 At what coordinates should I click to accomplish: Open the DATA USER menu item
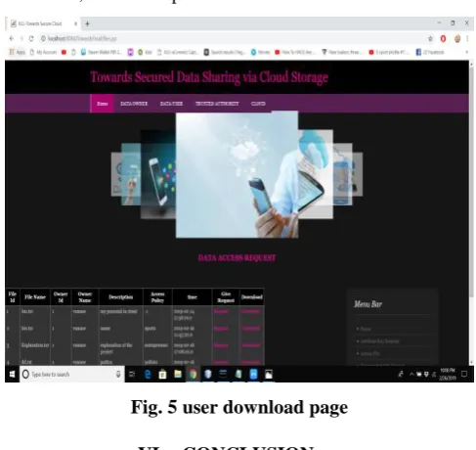[x=171, y=104]
